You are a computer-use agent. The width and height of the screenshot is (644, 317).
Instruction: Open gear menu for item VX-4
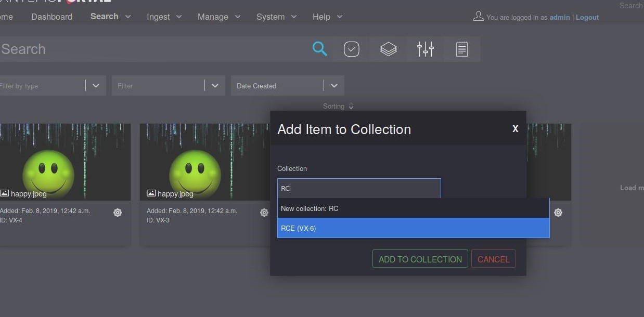click(x=118, y=213)
